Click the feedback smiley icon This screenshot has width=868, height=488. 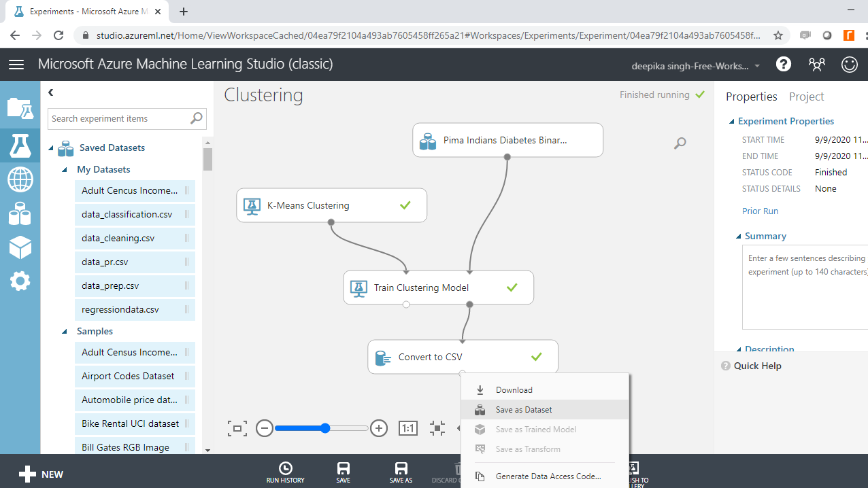[849, 65]
